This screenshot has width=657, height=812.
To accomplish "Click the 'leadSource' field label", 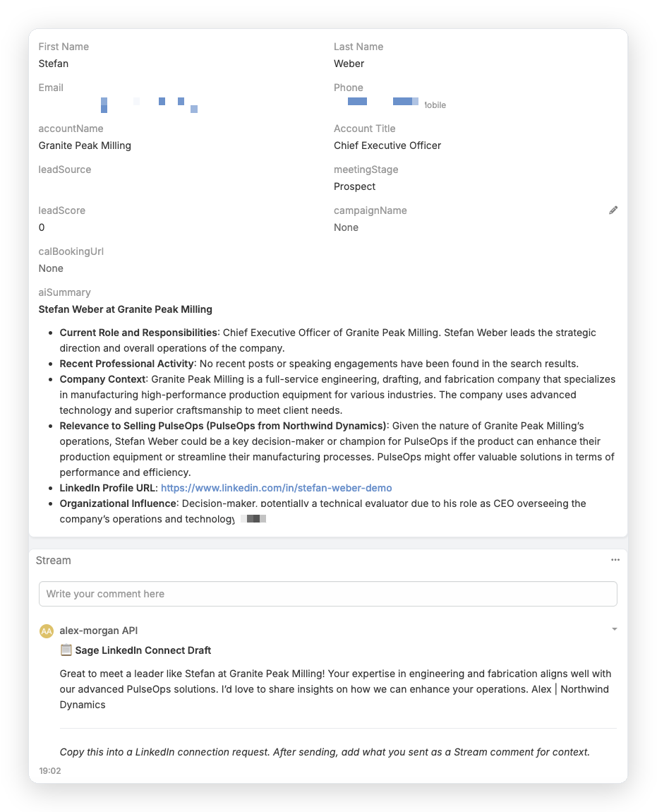I will (65, 169).
